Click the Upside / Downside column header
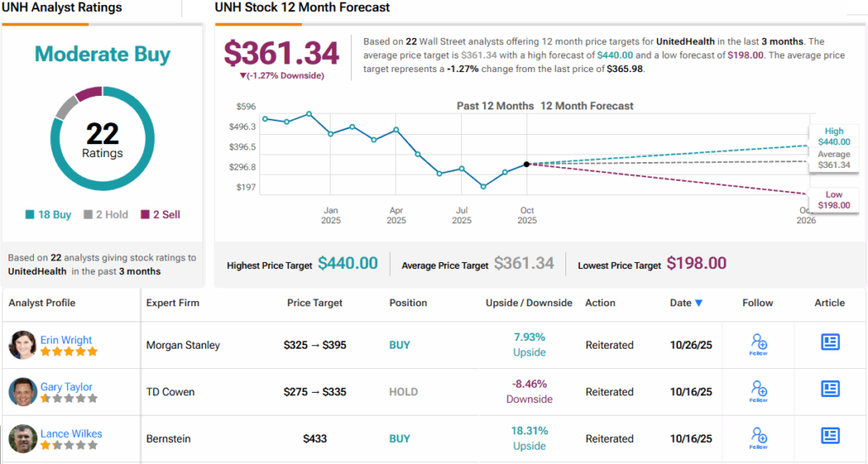This screenshot has width=868, height=464. tap(529, 303)
